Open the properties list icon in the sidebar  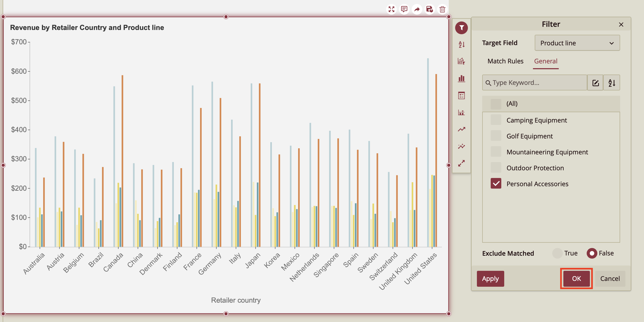click(462, 95)
